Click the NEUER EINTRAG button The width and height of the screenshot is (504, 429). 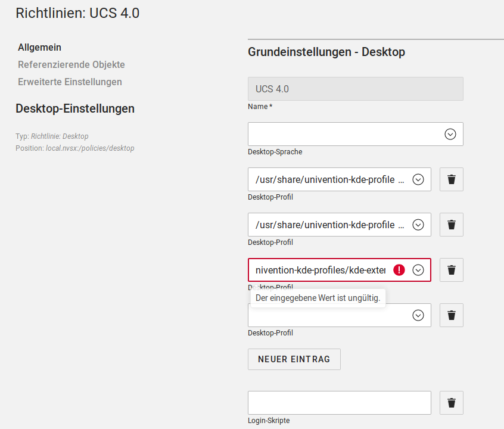coord(294,359)
